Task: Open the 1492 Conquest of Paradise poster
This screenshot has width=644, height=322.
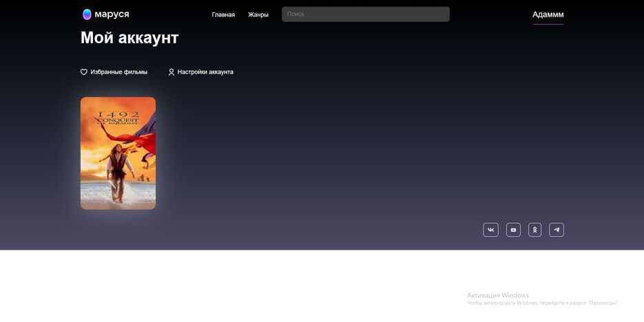Action: tap(118, 153)
